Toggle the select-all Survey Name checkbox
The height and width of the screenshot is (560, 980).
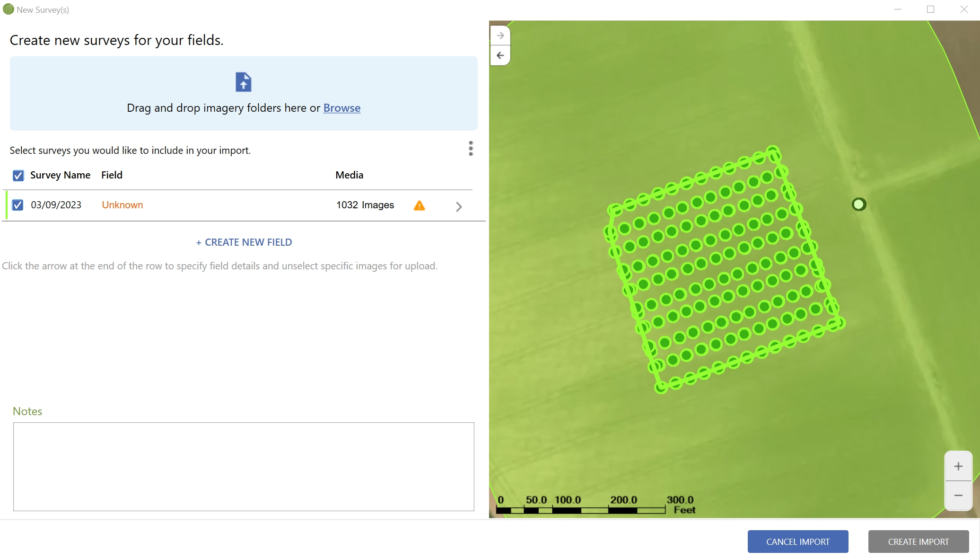pyautogui.click(x=18, y=176)
